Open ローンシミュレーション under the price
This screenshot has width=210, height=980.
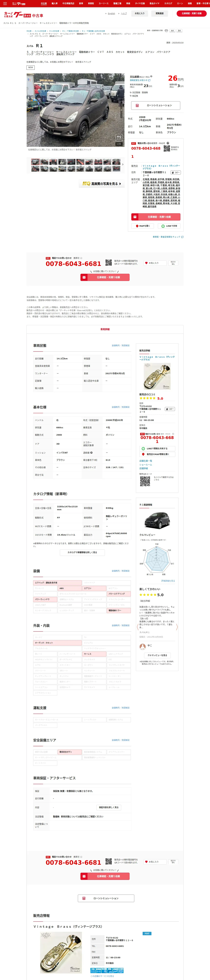pos(156,105)
